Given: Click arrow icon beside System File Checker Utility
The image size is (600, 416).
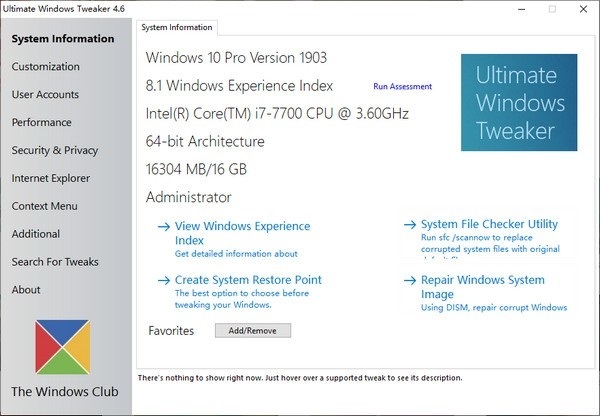Looking at the screenshot, I should [410, 225].
